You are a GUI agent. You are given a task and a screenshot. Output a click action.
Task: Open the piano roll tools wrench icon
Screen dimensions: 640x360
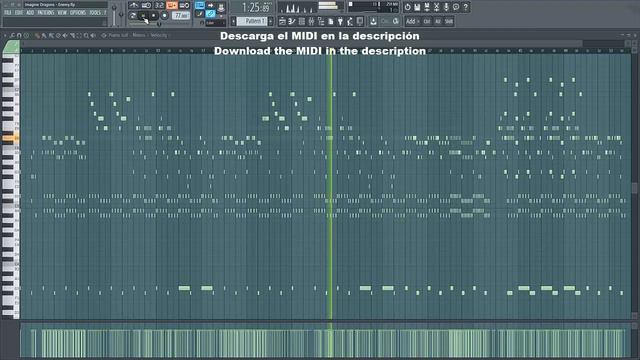click(x=12, y=36)
